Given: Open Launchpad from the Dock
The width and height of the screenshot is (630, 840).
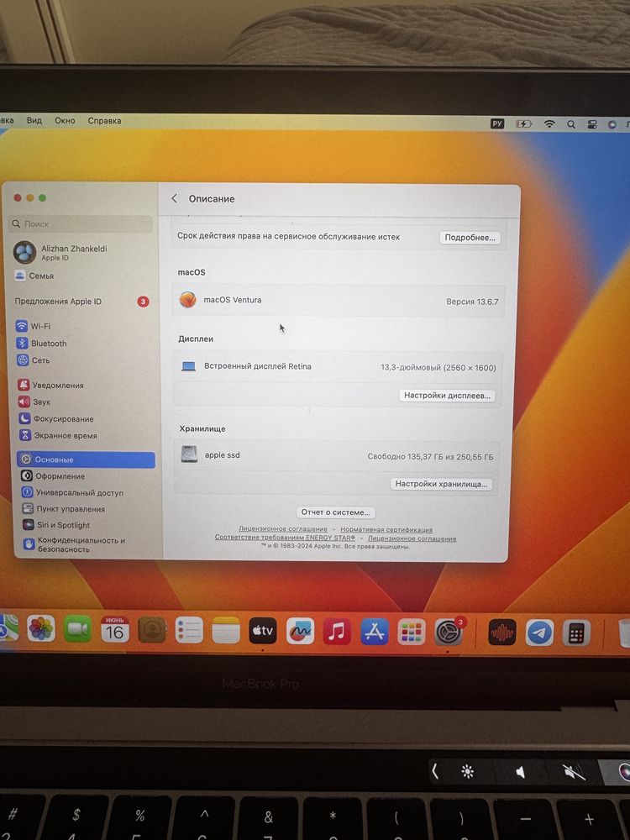Looking at the screenshot, I should [412, 633].
